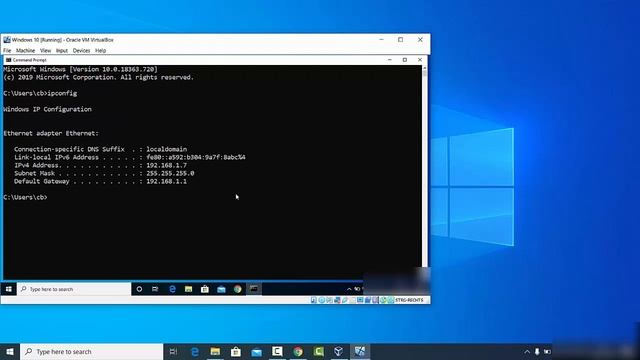The width and height of the screenshot is (640, 360).
Task: Open Mail app in the guest VM taskbar
Action: tap(221, 289)
